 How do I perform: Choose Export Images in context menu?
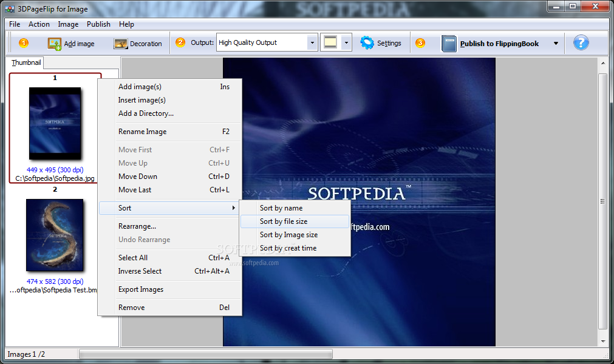pos(170,289)
